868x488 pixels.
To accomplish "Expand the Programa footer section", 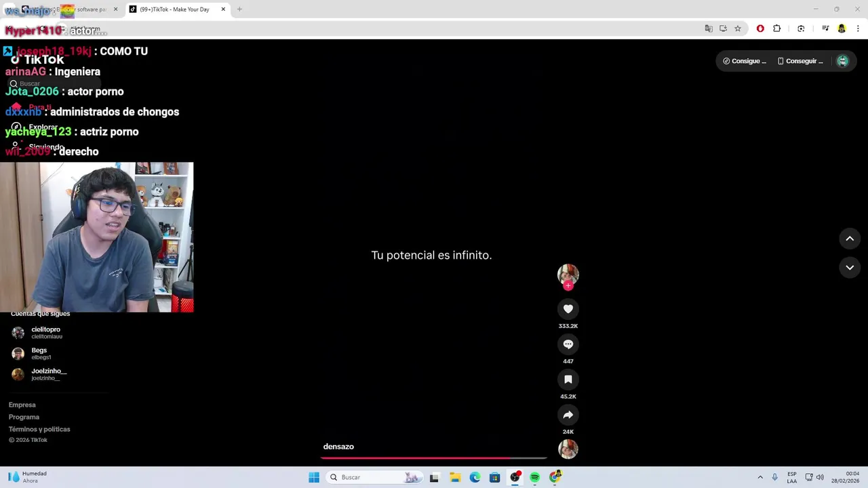I will pos(24,417).
